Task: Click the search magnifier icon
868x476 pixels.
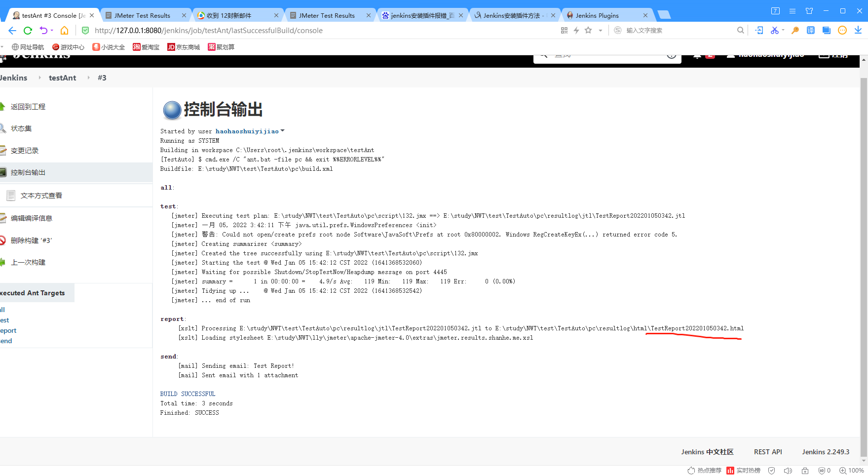Action: (x=740, y=31)
